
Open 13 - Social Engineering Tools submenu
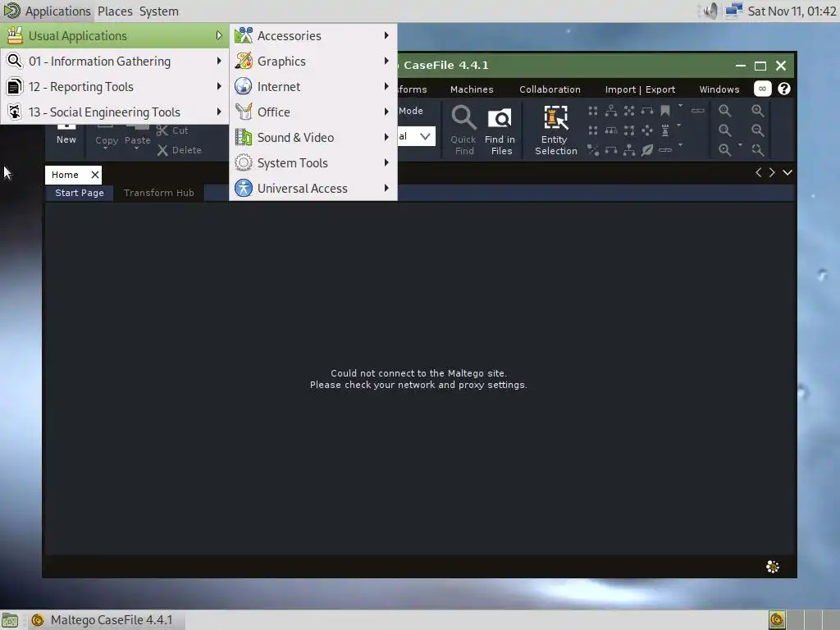[x=115, y=112]
